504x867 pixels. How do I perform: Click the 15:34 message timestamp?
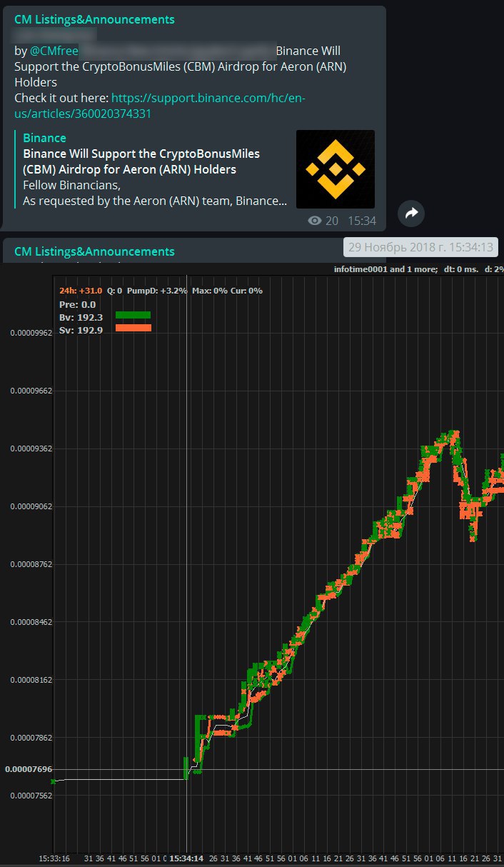coord(362,221)
